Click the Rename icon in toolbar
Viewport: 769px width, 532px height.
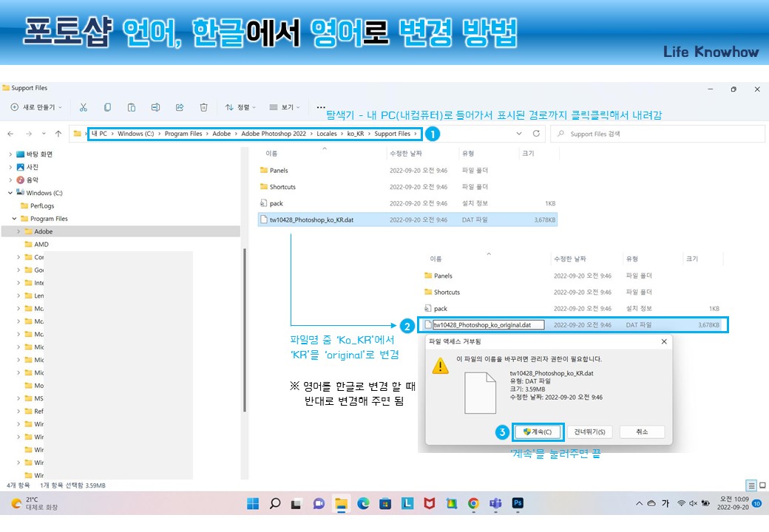tap(155, 107)
